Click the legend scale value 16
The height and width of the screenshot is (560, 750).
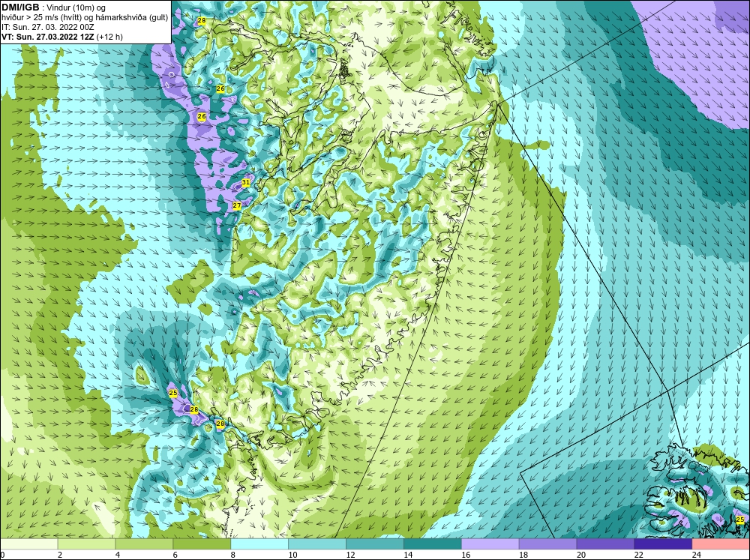pyautogui.click(x=466, y=555)
